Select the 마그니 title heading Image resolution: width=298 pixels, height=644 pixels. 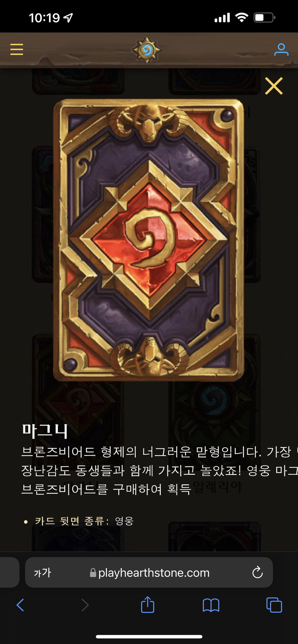(45, 430)
